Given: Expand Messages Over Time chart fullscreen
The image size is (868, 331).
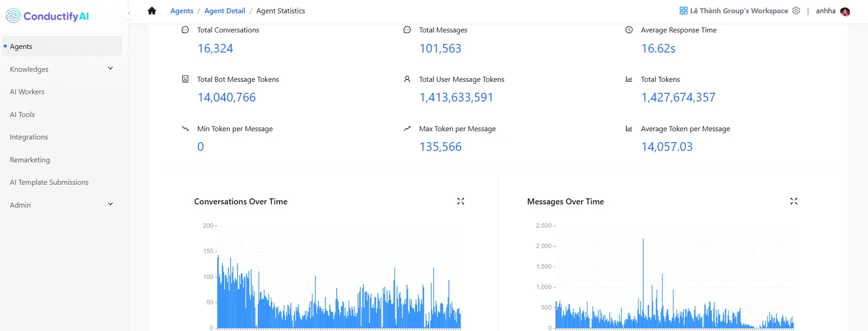Looking at the screenshot, I should point(794,201).
